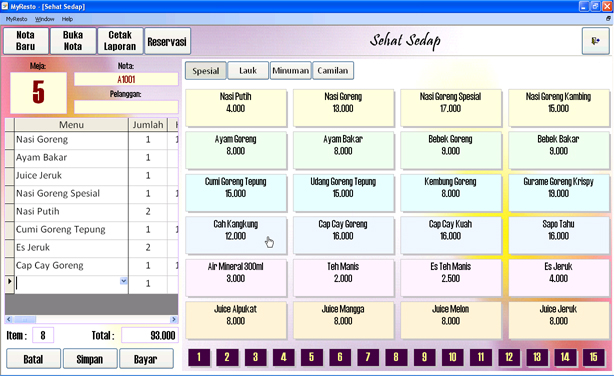Click the order list horizontal scrollbar thumb

[25, 320]
